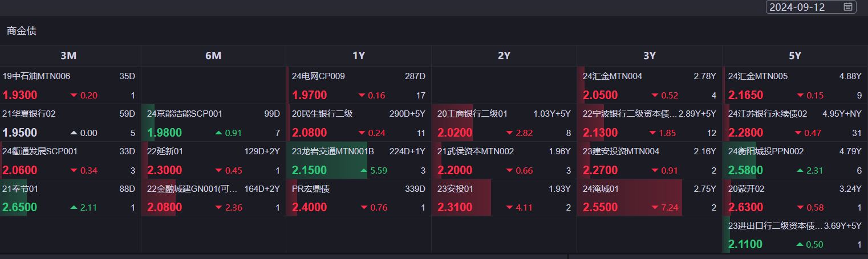Image resolution: width=868 pixels, height=259 pixels.
Task: Click yield value 2.0200
Action: pyautogui.click(x=455, y=133)
